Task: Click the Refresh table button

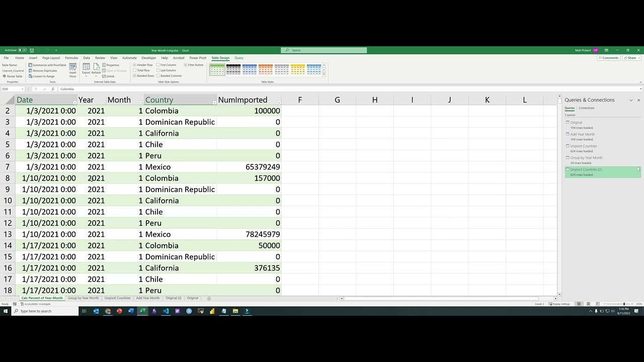Action: (x=96, y=70)
